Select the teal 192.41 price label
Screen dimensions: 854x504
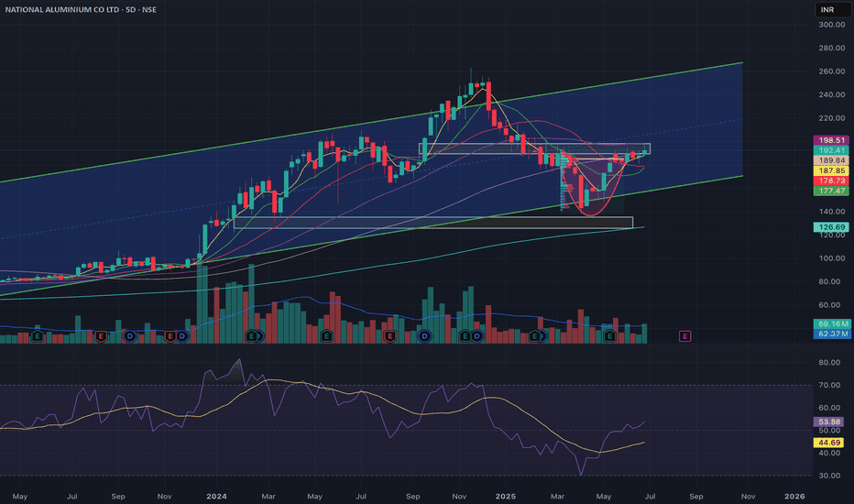pyautogui.click(x=831, y=150)
